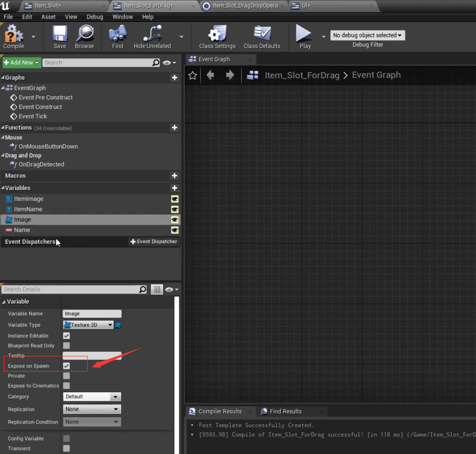This screenshot has height=454, width=476.
Task: Start Play in editor
Action: pos(304,37)
